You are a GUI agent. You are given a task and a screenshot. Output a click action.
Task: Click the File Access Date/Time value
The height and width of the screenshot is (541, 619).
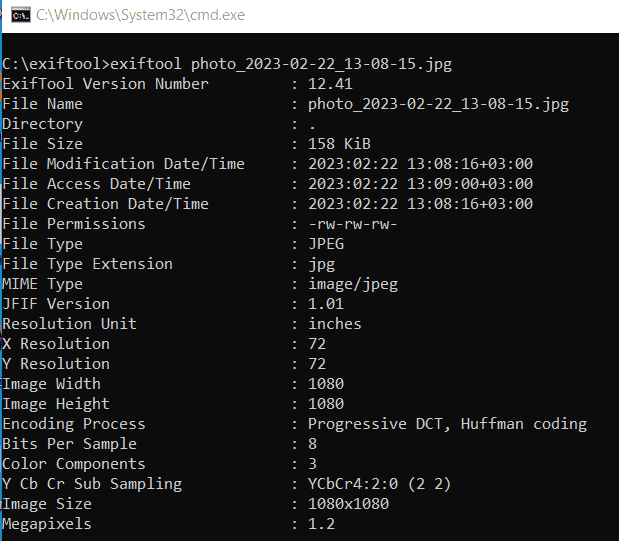pyautogui.click(x=420, y=184)
